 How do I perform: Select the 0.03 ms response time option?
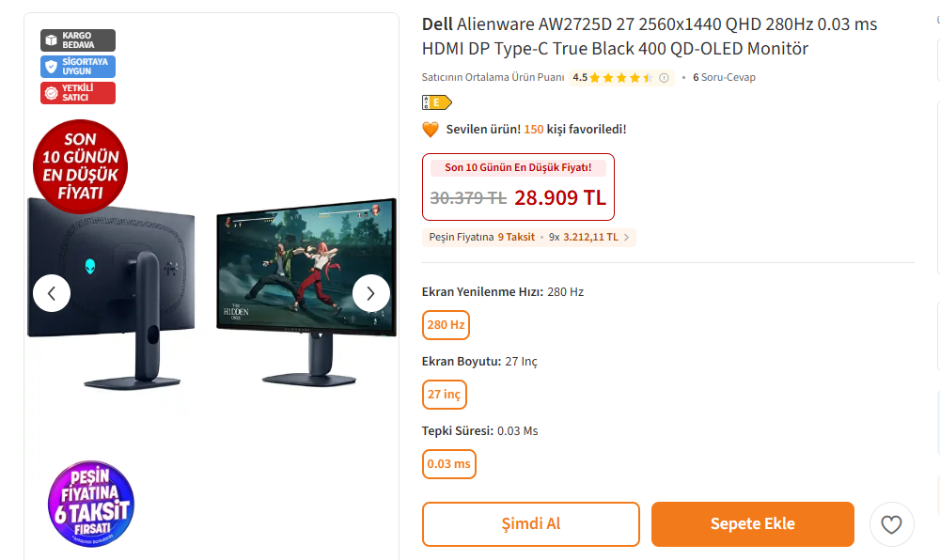click(449, 464)
